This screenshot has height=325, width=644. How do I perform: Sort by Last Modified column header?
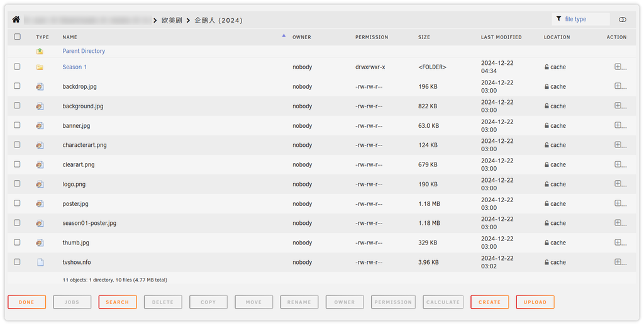point(501,37)
